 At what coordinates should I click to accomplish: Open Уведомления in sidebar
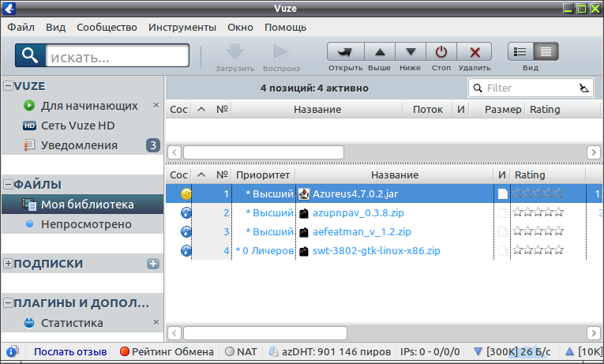[x=79, y=145]
